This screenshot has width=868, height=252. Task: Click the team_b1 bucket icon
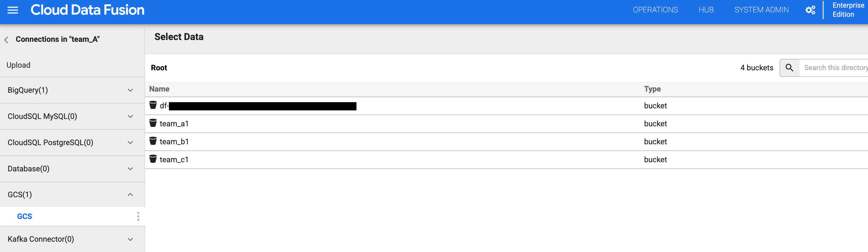(153, 141)
